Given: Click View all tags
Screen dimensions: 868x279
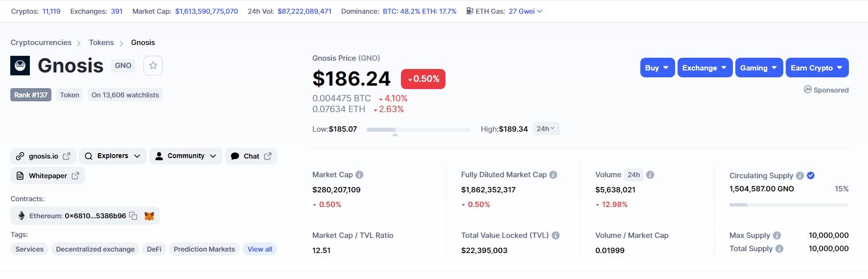Looking at the screenshot, I should (x=260, y=249).
